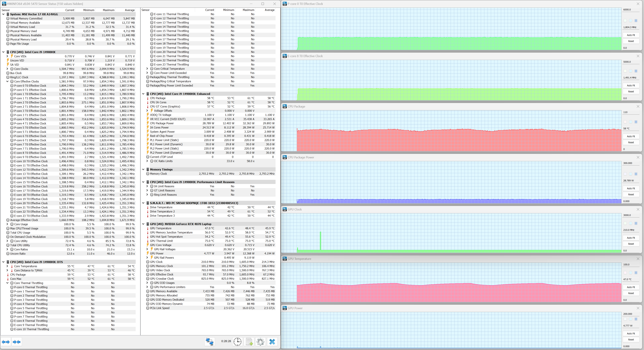Image resolution: width=644 pixels, height=350 pixels.
Task: Start logging with the sheet-plus icon
Action: click(x=249, y=341)
